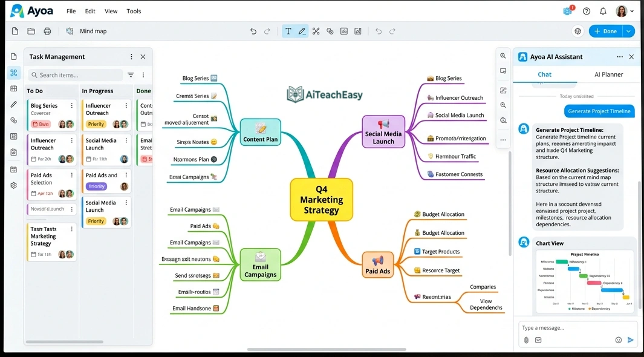Click the undo arrow in center toolbar

(x=253, y=31)
